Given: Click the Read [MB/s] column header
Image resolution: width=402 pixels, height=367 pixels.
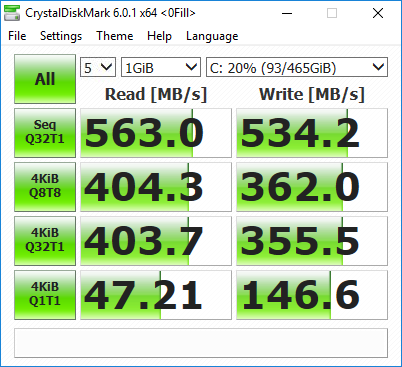Looking at the screenshot, I should point(156,94).
